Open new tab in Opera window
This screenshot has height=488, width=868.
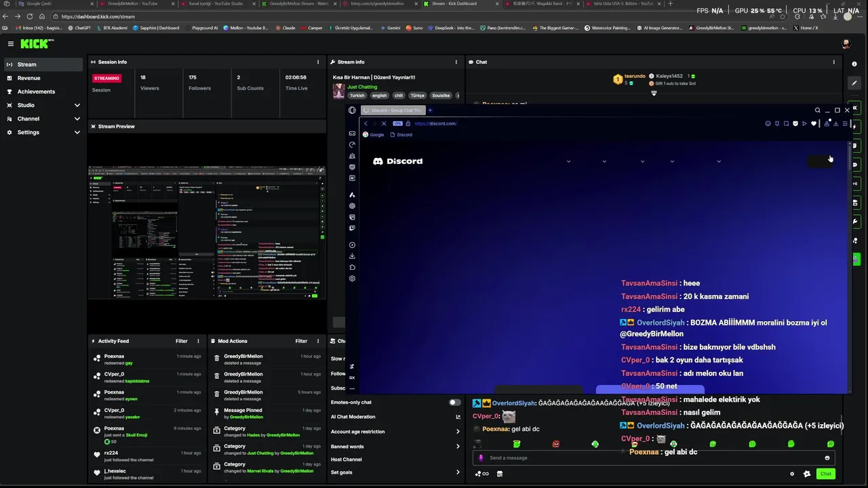pos(430,110)
